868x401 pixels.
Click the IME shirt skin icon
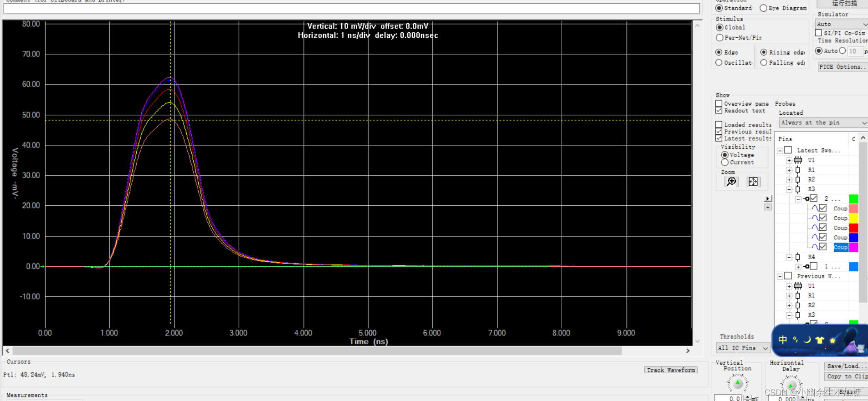820,340
